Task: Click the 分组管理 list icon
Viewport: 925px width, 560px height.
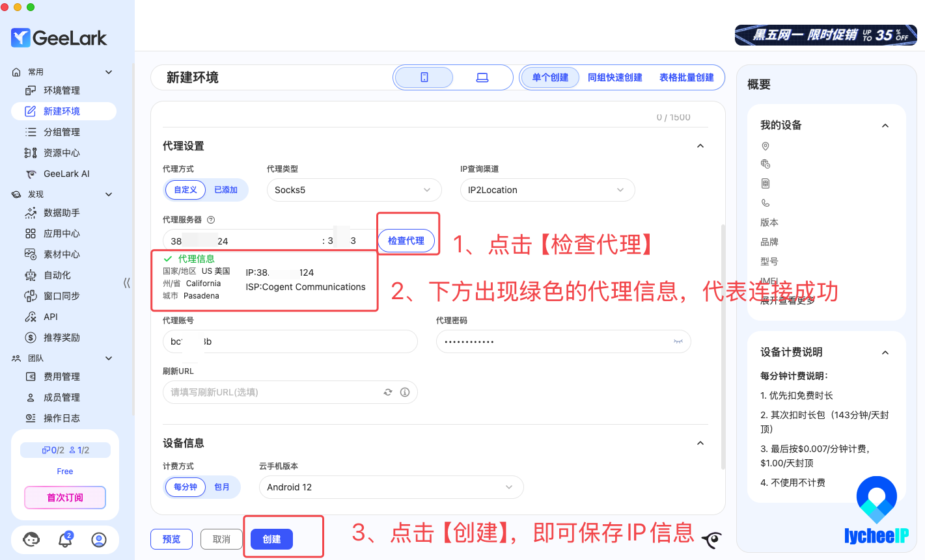Action: pos(31,132)
